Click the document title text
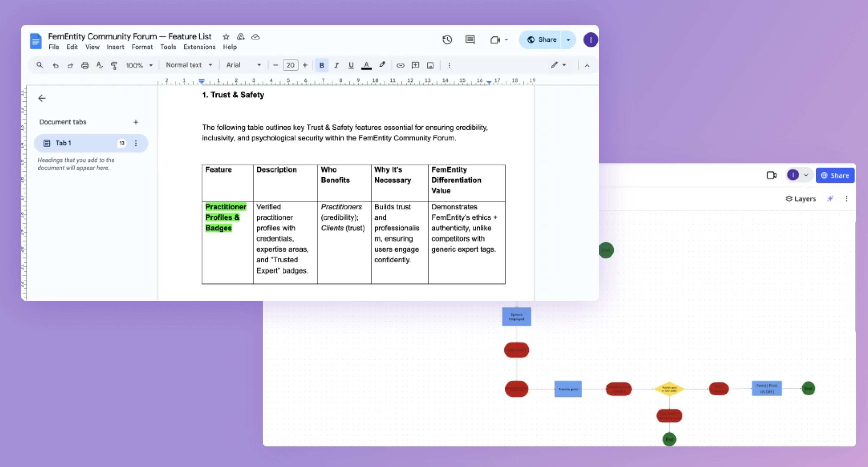Screen dimensions: 868x467 click(130, 36)
